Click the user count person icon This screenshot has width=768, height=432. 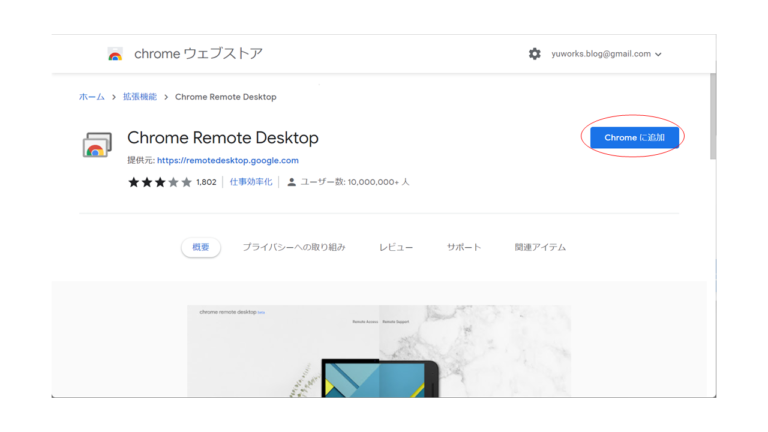(x=292, y=182)
